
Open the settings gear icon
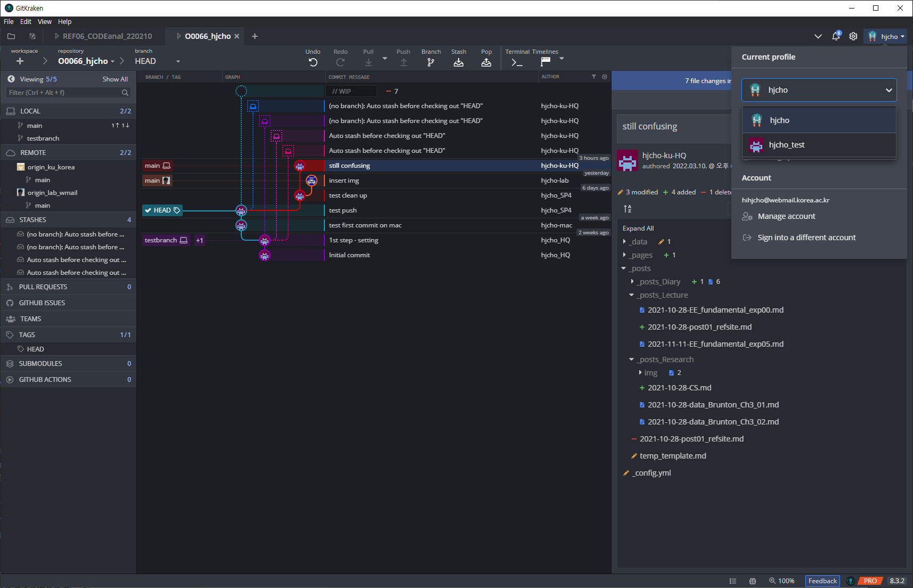click(x=853, y=36)
